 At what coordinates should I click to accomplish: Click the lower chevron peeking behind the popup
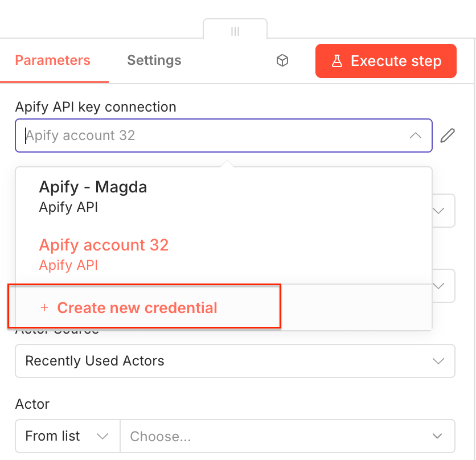tap(439, 286)
